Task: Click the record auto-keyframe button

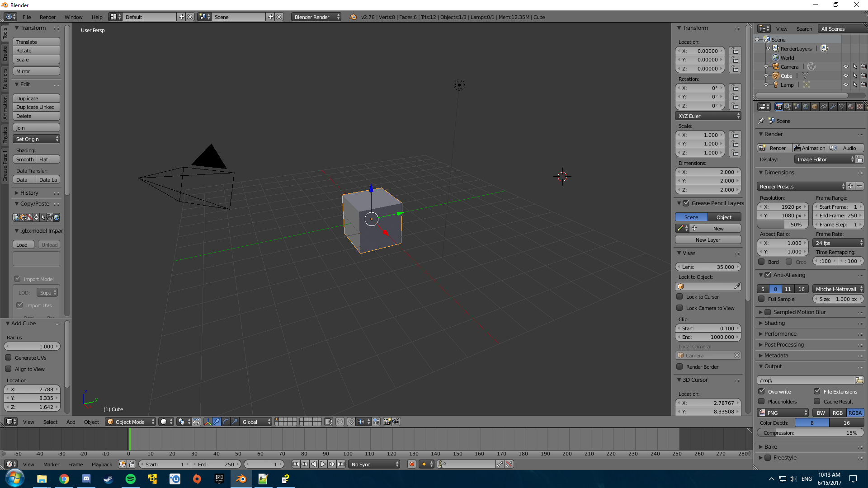Action: click(411, 464)
